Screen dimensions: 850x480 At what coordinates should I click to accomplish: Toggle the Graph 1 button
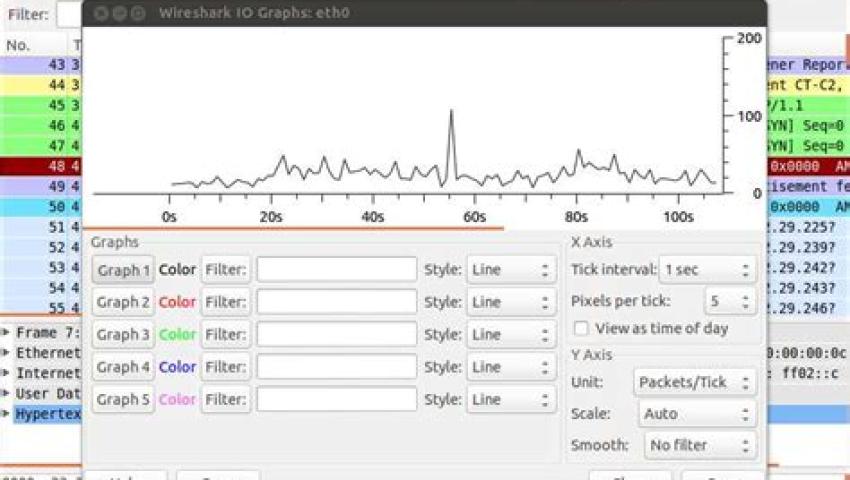(123, 270)
